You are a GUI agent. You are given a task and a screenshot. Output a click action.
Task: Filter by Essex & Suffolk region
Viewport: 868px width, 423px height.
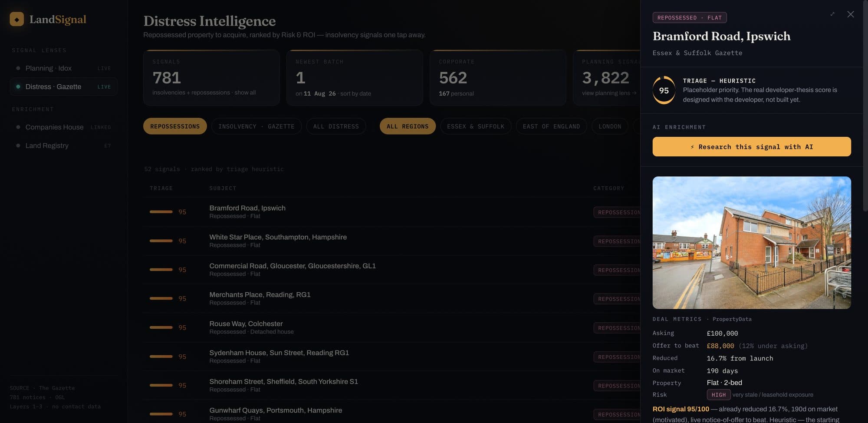476,126
